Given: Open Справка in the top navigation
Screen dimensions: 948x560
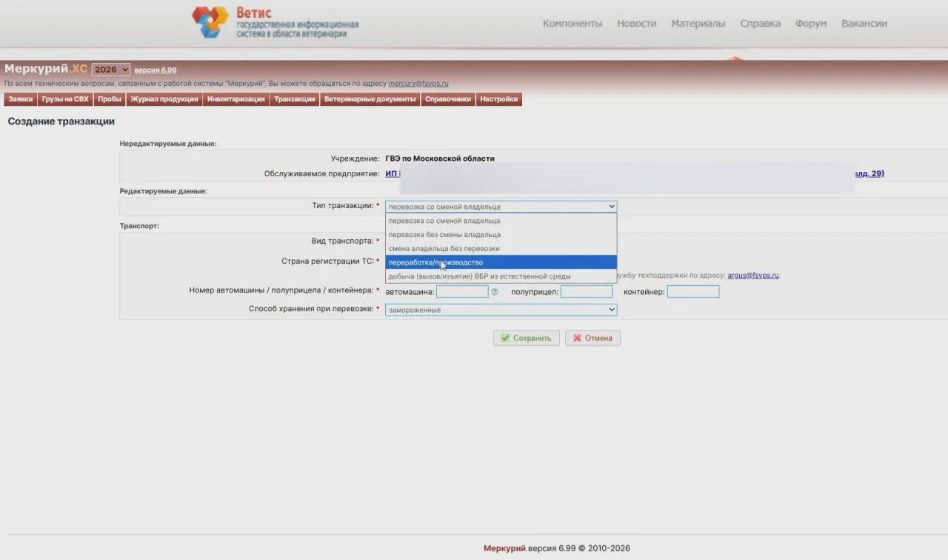Looking at the screenshot, I should [761, 24].
